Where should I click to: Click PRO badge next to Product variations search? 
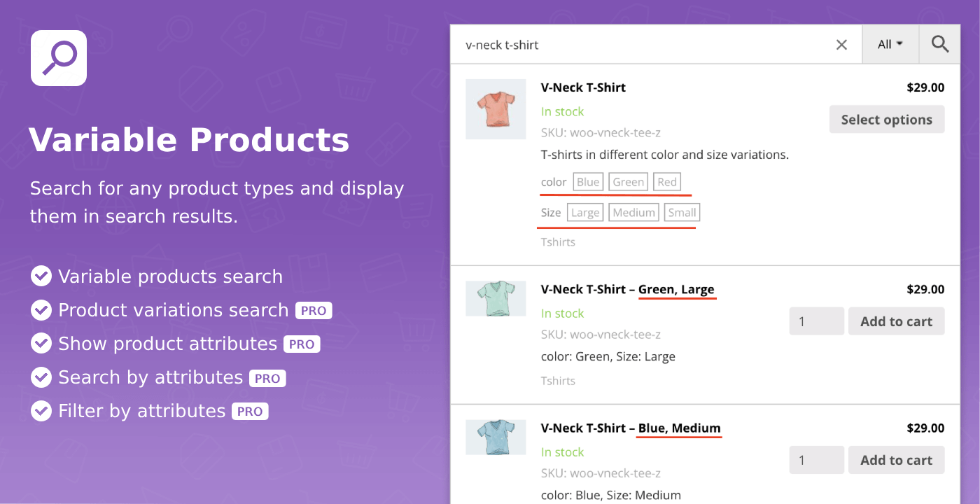coord(314,311)
